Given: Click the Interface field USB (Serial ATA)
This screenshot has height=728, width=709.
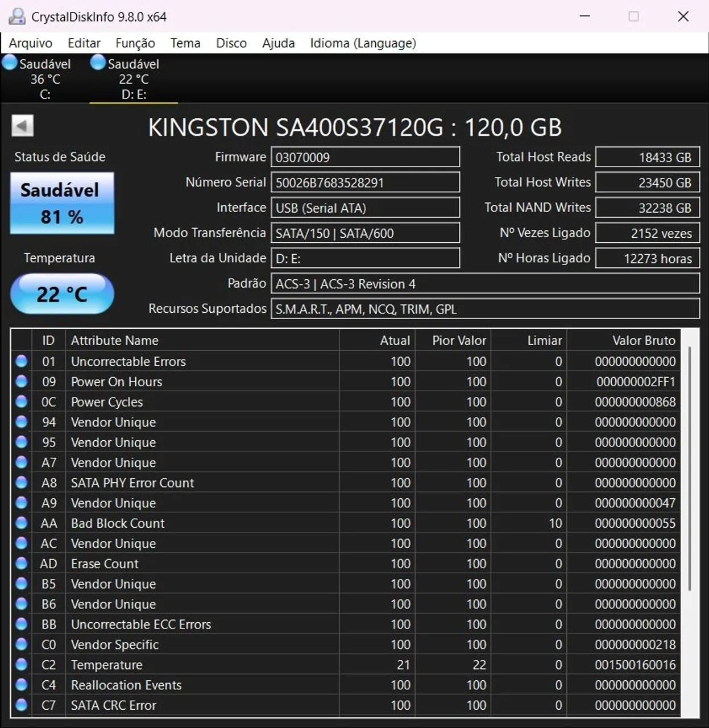Looking at the screenshot, I should [365, 208].
